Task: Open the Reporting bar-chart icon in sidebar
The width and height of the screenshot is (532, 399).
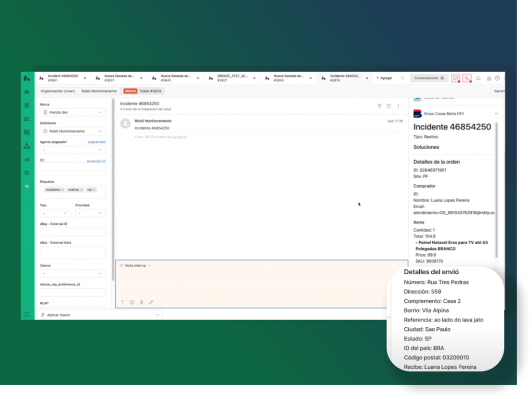Action: coord(26,159)
